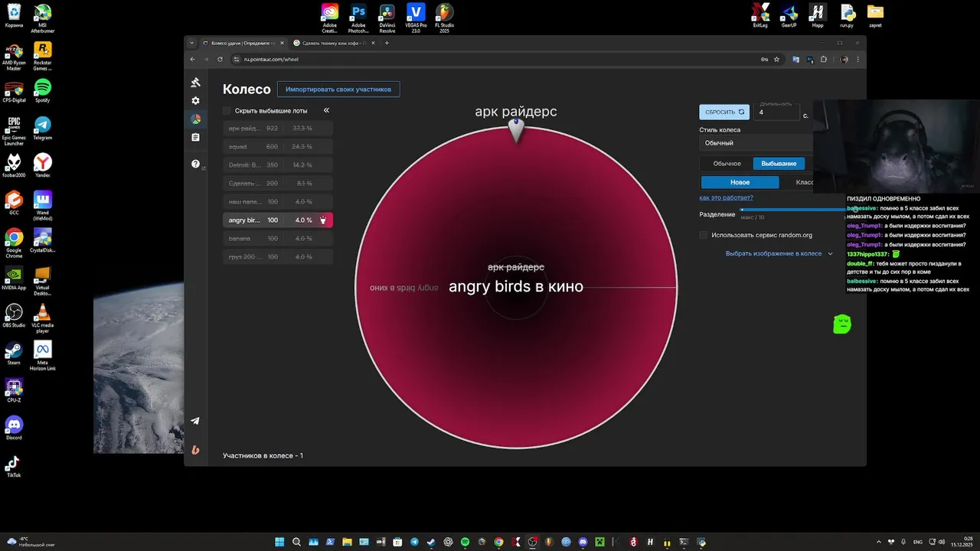This screenshot has width=980, height=551.
Task: Click the 'Длительность' duration input field
Action: pyautogui.click(x=776, y=112)
